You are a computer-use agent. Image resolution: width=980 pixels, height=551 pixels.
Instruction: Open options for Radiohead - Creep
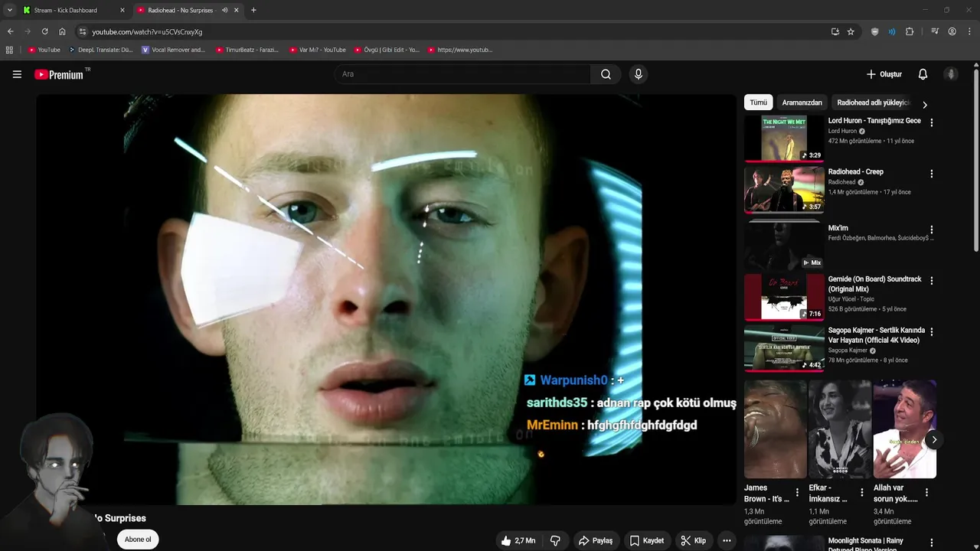(931, 174)
